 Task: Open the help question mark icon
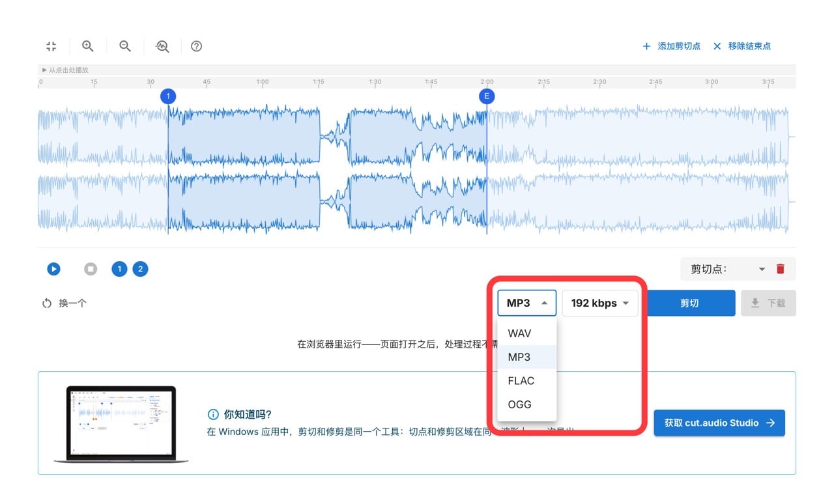click(x=196, y=46)
